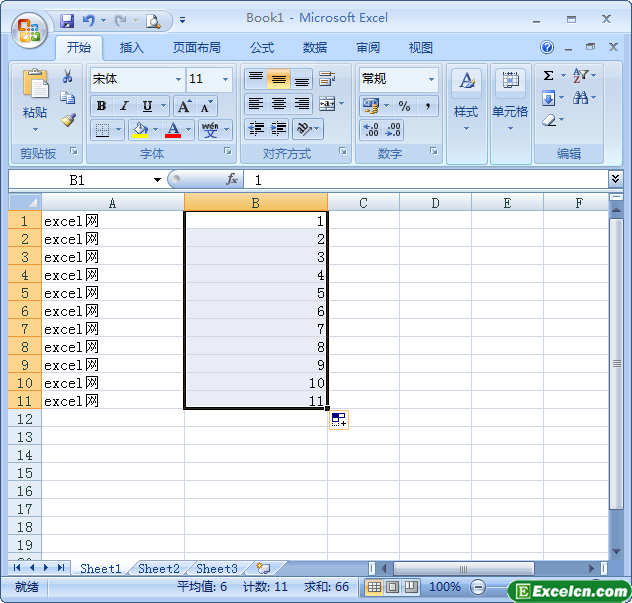Apply the red font color
Viewport: 632px width, 603px height.
(173, 130)
